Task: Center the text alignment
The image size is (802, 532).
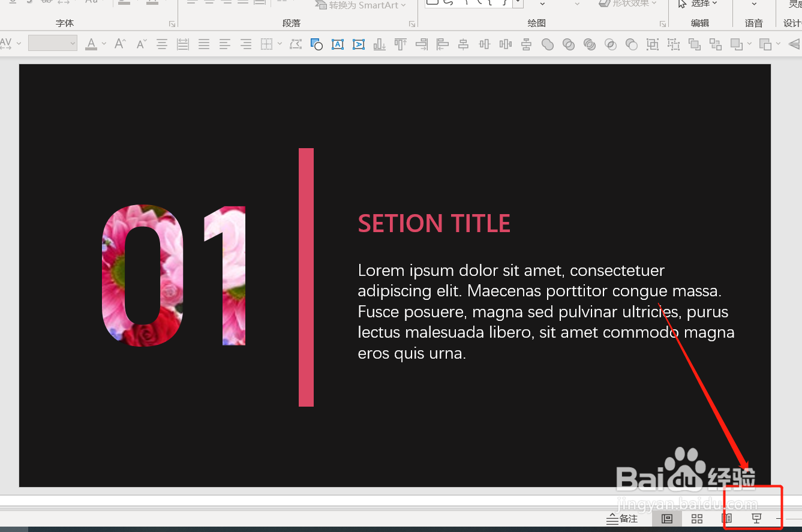Action: pyautogui.click(x=162, y=44)
